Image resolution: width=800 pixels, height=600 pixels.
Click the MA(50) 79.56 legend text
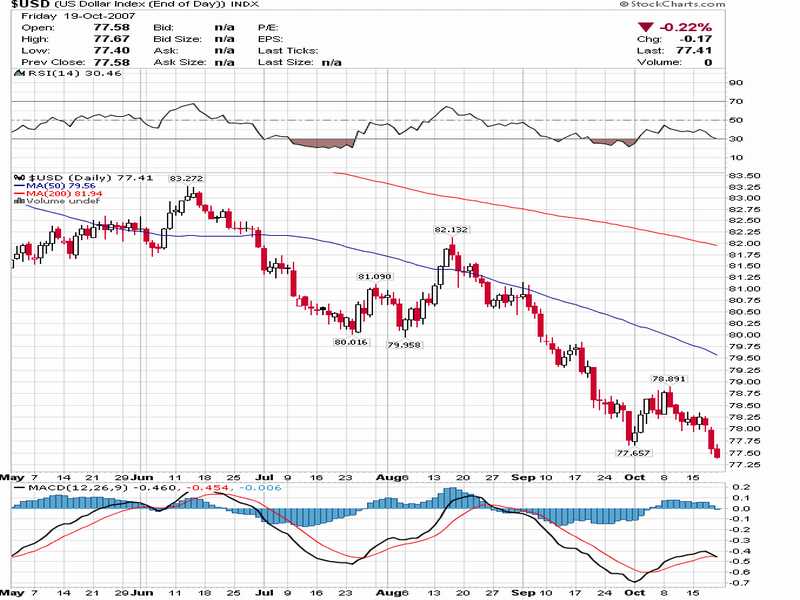coord(61,186)
